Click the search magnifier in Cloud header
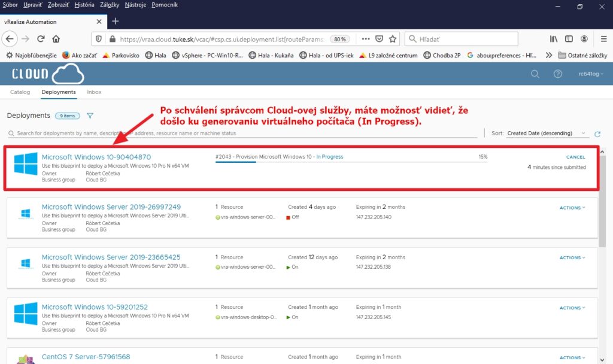This screenshot has width=613, height=364. (535, 74)
